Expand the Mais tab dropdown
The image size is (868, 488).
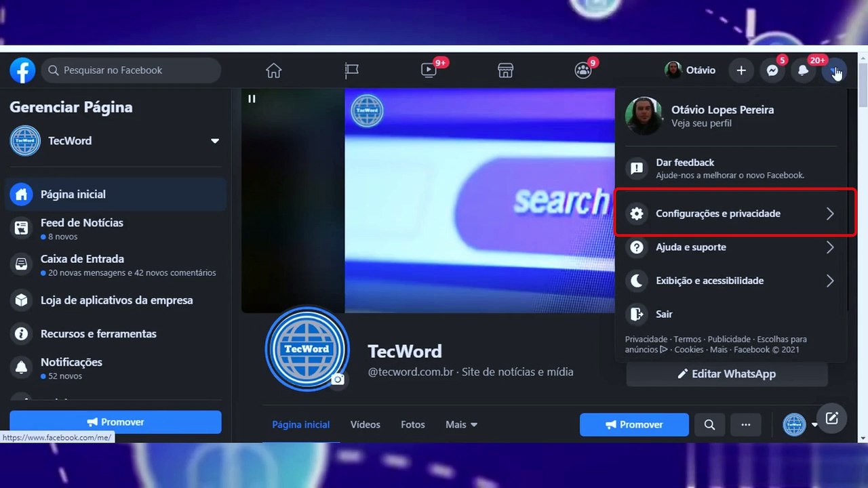point(462,425)
